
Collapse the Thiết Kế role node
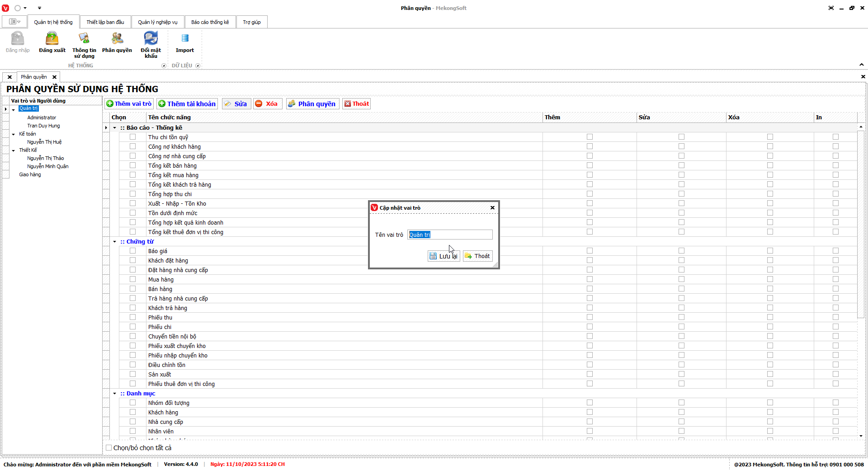coord(14,150)
